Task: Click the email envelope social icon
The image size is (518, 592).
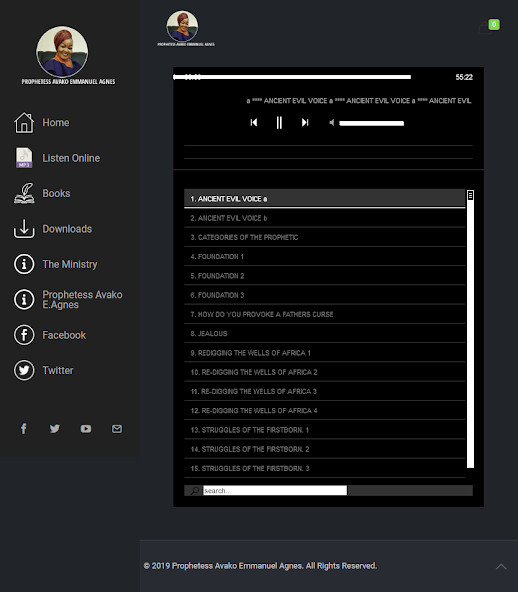Action: 117,429
